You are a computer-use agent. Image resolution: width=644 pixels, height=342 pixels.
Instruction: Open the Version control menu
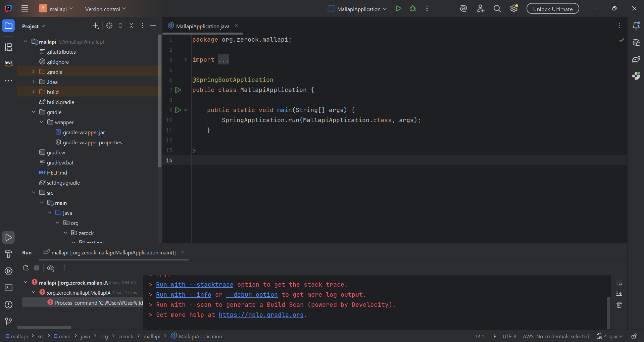pyautogui.click(x=105, y=9)
